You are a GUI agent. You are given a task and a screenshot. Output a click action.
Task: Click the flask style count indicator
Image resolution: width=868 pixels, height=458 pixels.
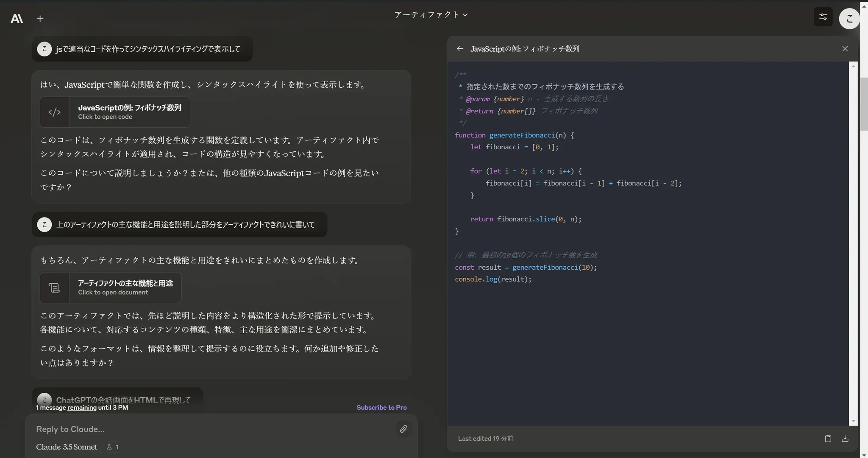[113, 447]
